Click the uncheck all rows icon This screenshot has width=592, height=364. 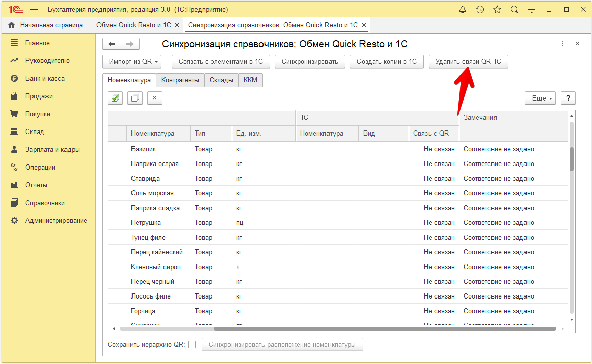pyautogui.click(x=135, y=98)
